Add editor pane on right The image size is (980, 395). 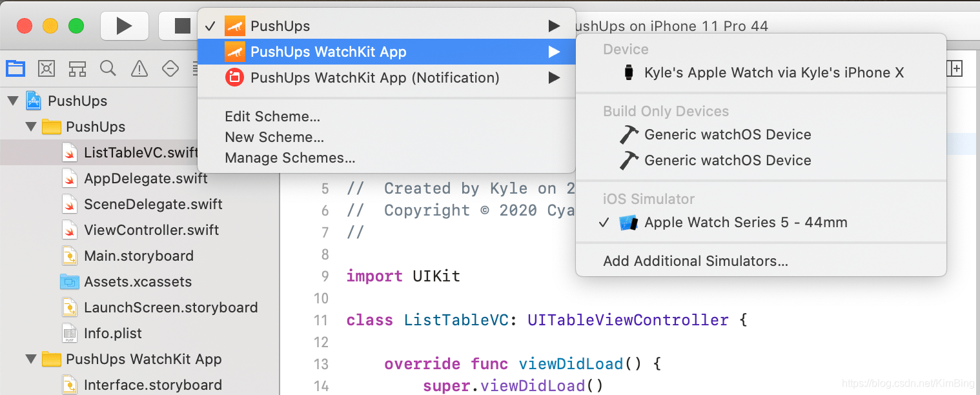point(954,68)
